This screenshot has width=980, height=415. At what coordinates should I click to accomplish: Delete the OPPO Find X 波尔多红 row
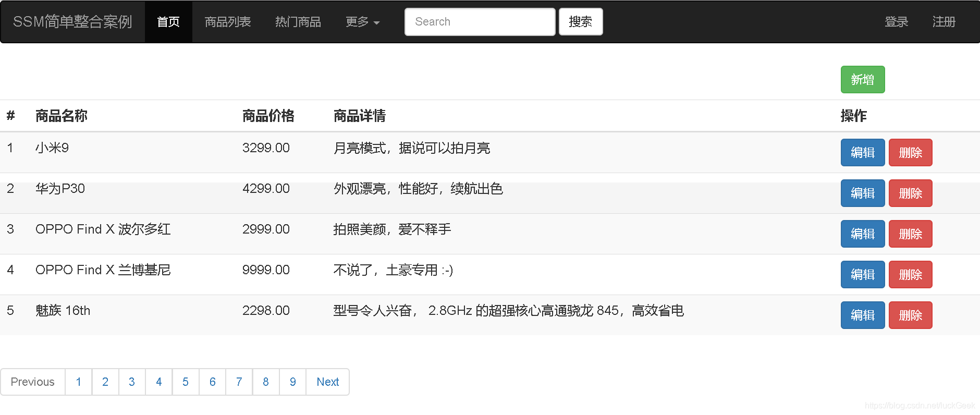tap(911, 234)
